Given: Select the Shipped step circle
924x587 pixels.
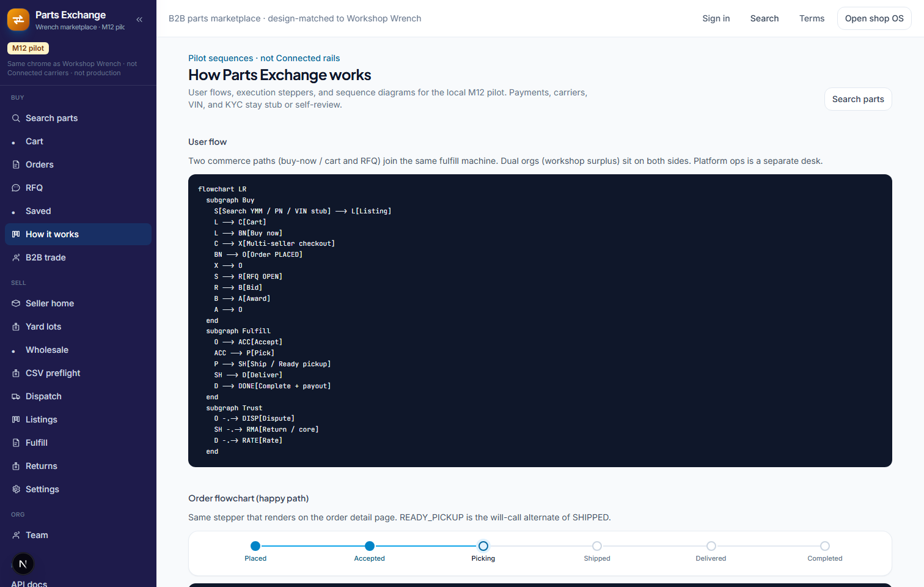Looking at the screenshot, I should pos(597,546).
